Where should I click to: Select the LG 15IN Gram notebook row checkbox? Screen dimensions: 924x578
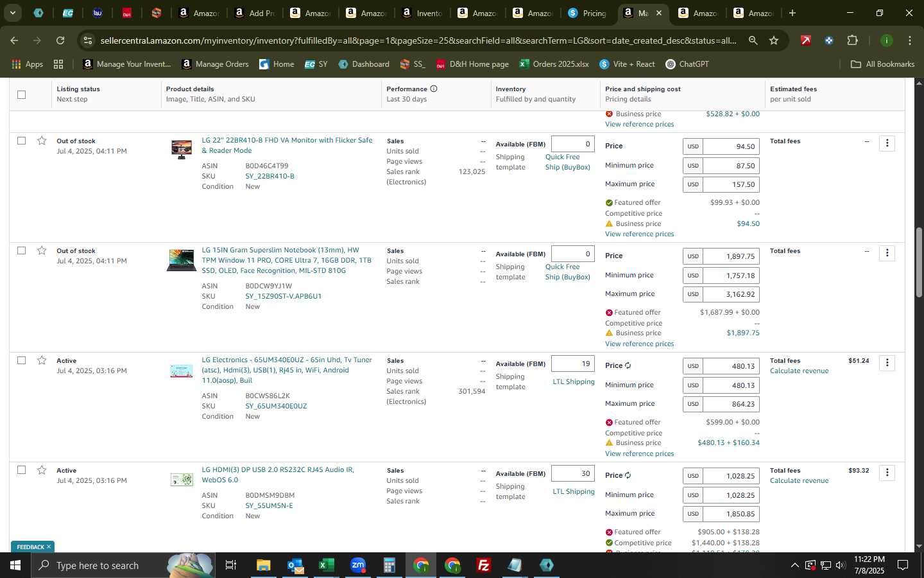[21, 250]
